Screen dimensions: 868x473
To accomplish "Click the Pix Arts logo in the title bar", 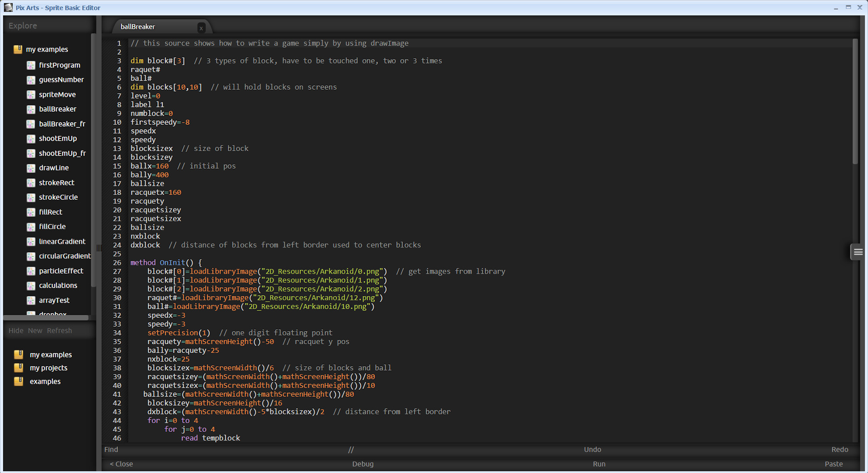I will pos(8,7).
